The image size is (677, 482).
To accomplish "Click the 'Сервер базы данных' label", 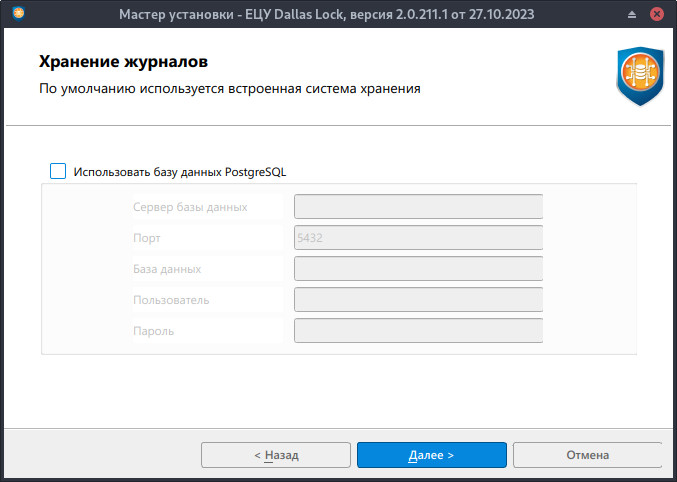I will [190, 207].
